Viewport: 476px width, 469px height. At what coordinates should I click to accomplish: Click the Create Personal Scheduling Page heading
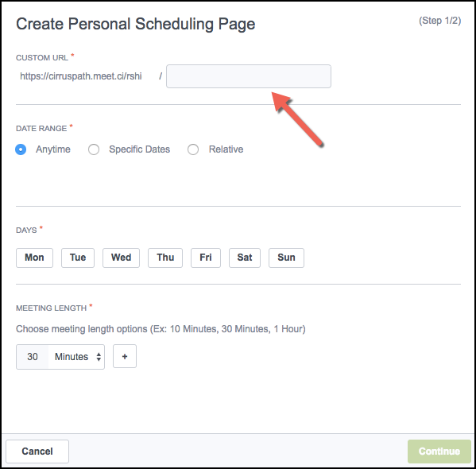coord(135,25)
